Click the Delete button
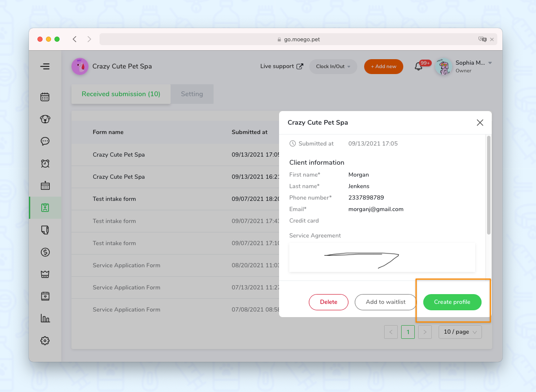Image resolution: width=536 pixels, height=392 pixels. pos(328,302)
